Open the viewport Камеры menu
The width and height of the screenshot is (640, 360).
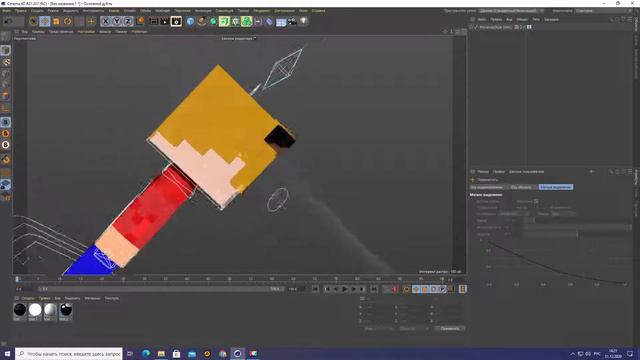click(38, 31)
